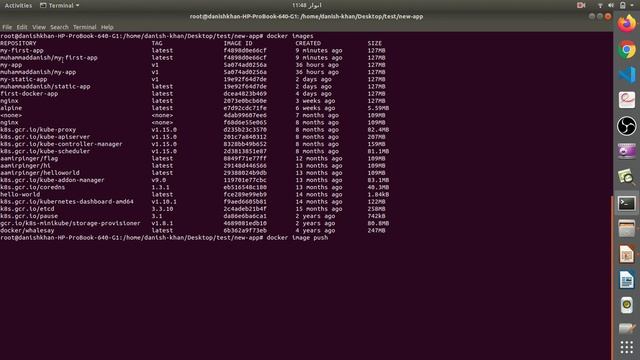640x360 pixels.
Task: Click 'aamirpinger/hi' repository text
Action: [25, 166]
